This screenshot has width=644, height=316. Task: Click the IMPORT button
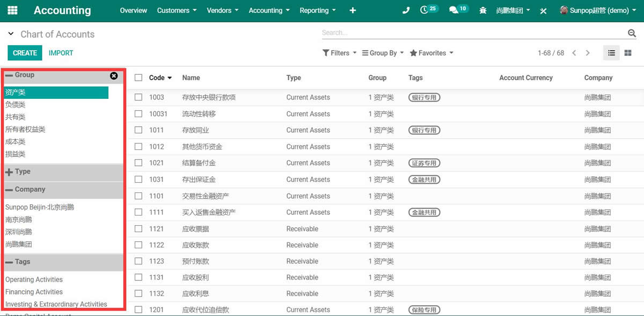[61, 53]
